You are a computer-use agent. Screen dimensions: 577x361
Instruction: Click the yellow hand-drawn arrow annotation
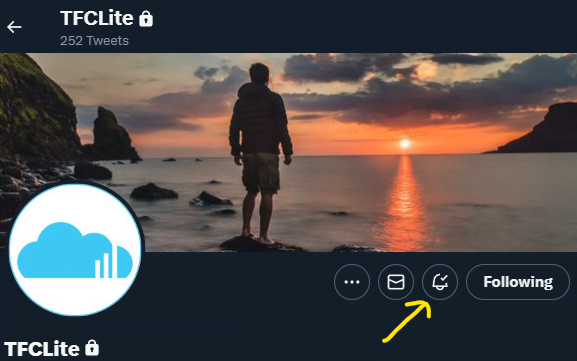pyautogui.click(x=407, y=321)
